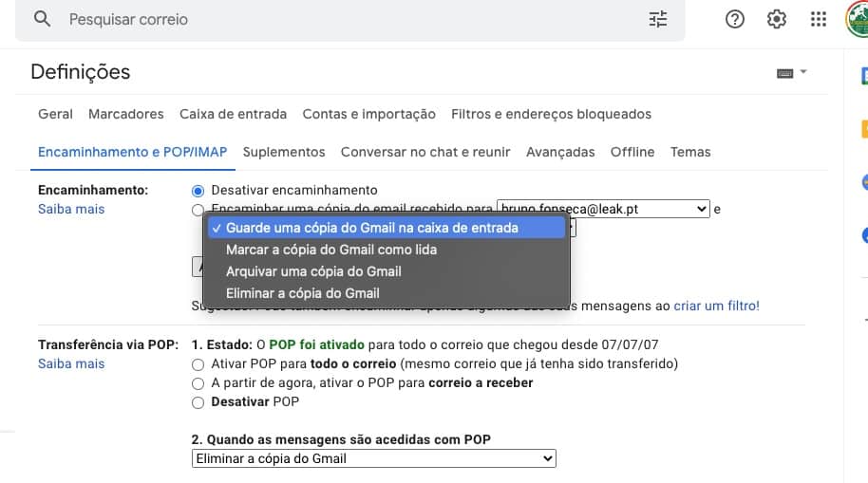Open the settings gear icon

pos(776,19)
